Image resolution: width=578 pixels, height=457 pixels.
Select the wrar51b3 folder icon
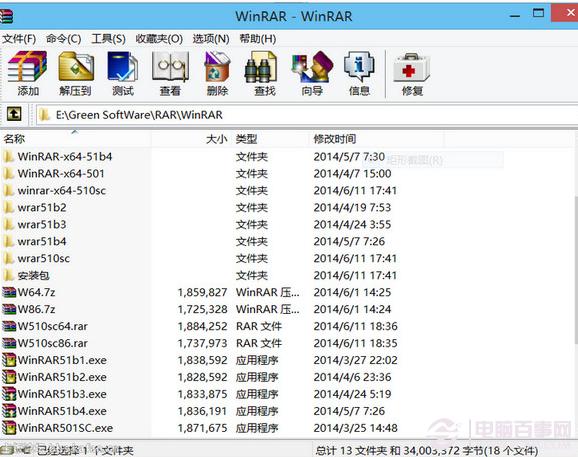click(x=8, y=224)
